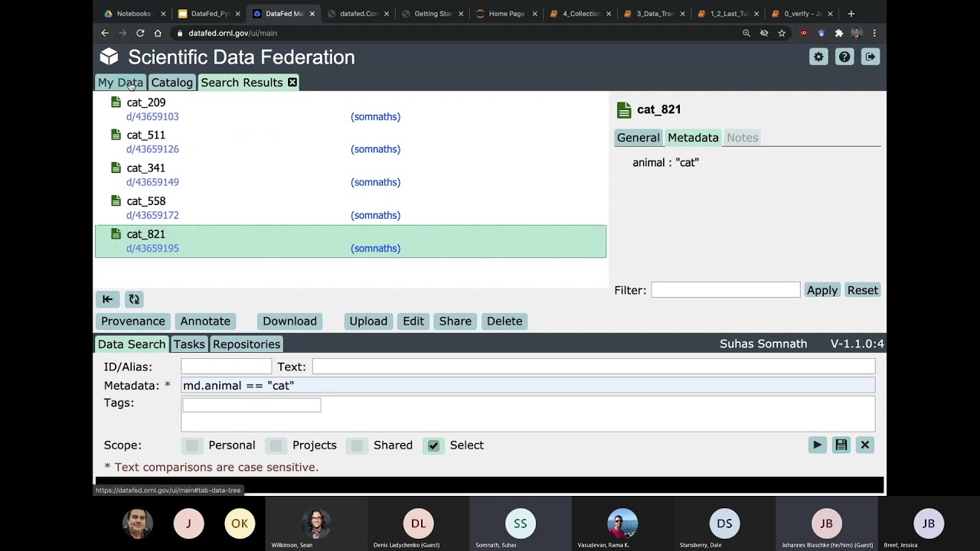Click the Download button
Screen dimensions: 980x551
pyautogui.click(x=289, y=321)
